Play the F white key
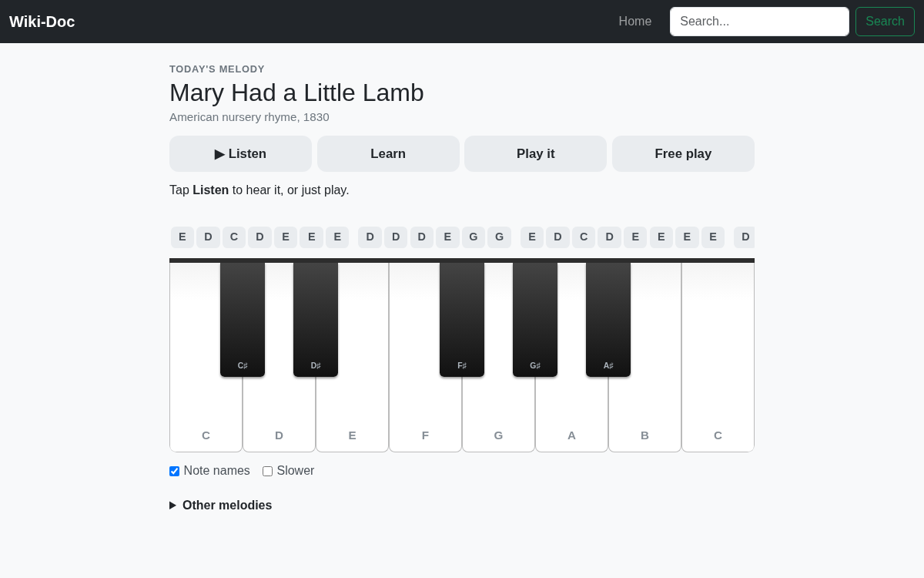924x578 pixels. pos(425,416)
